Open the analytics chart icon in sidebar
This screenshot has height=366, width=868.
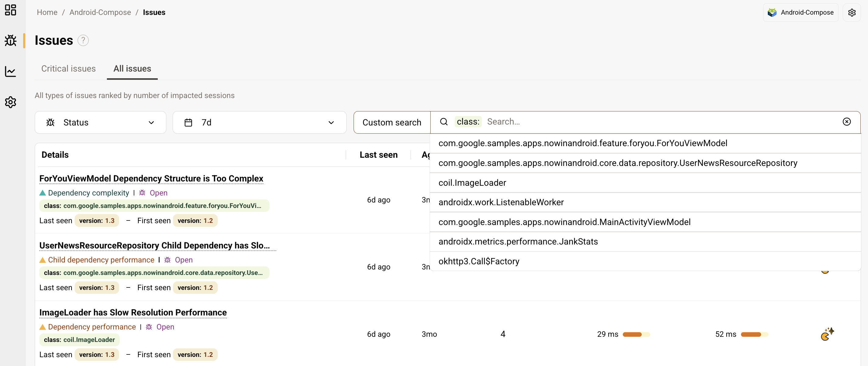coord(10,71)
